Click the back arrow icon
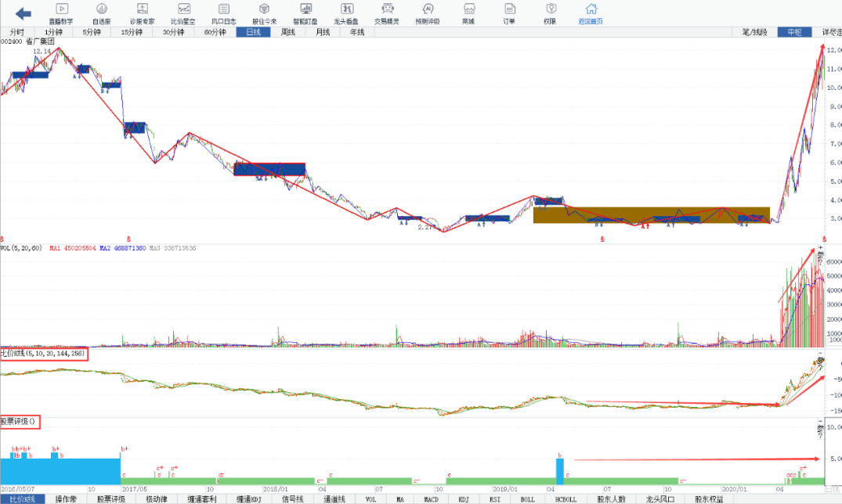The width and height of the screenshot is (842, 504). (x=23, y=13)
